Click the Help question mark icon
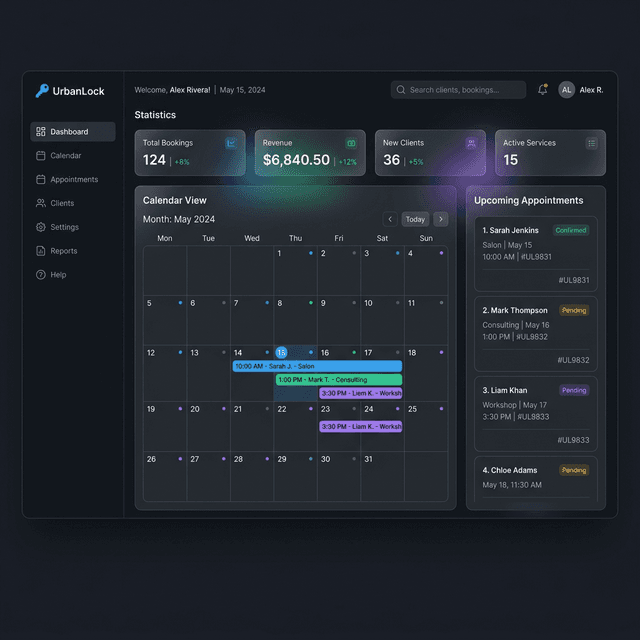 [41, 275]
